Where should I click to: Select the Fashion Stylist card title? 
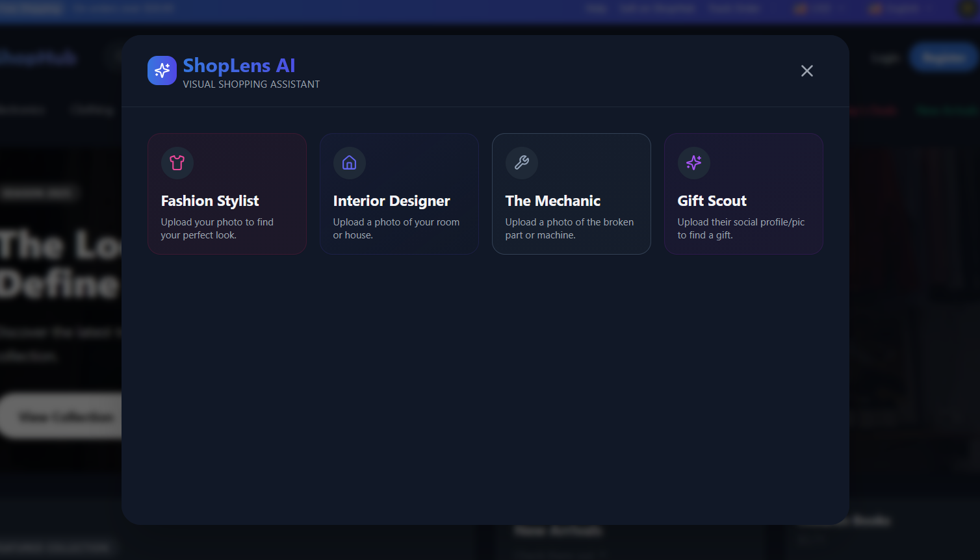pos(210,201)
